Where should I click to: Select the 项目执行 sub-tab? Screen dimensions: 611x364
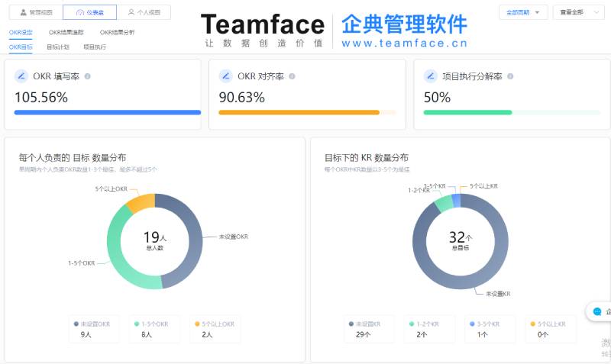coord(95,47)
